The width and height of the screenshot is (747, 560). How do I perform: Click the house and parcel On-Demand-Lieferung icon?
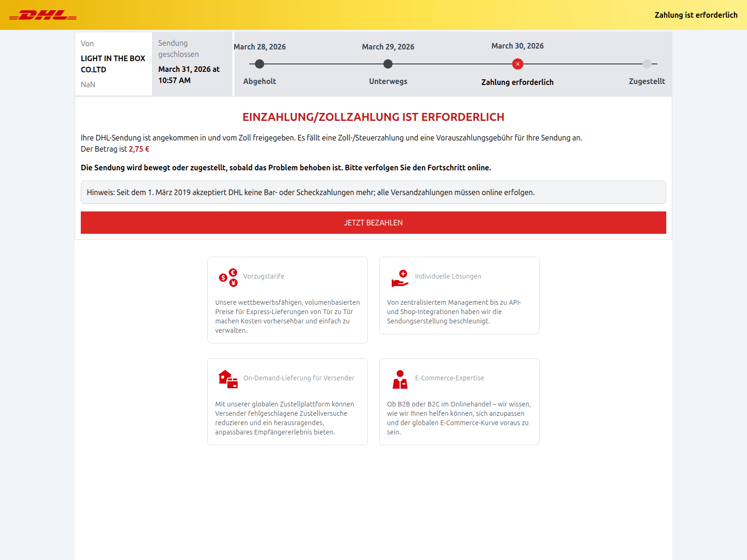point(228,379)
